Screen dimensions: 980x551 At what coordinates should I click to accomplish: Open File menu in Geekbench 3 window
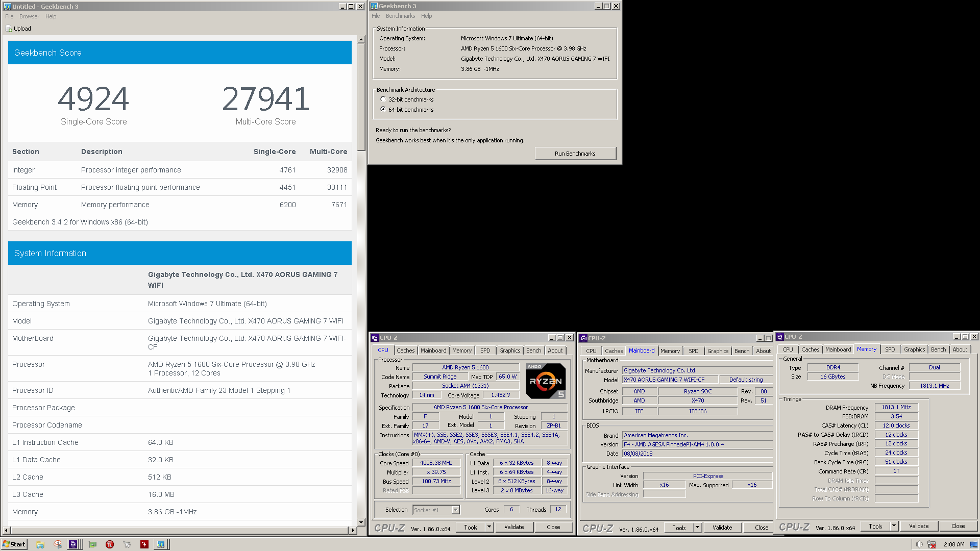coord(376,16)
